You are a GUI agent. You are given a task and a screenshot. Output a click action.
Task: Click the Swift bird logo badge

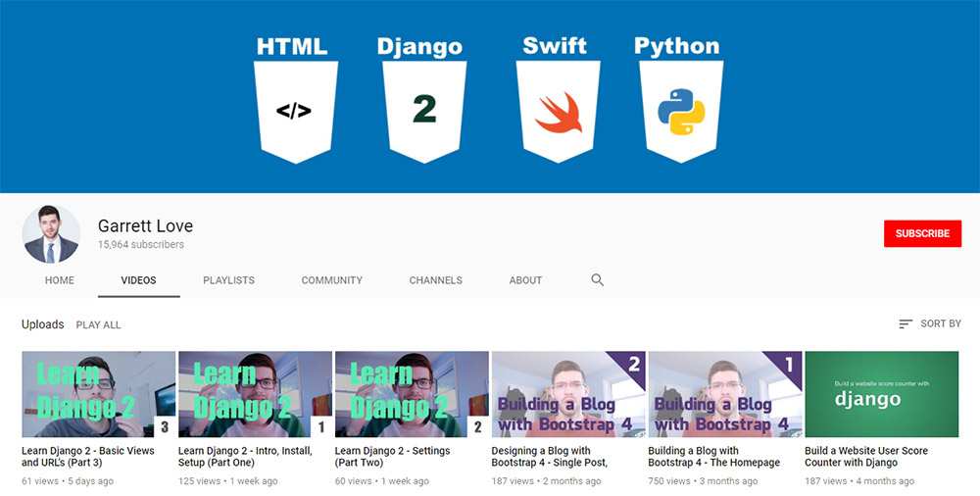pos(558,110)
